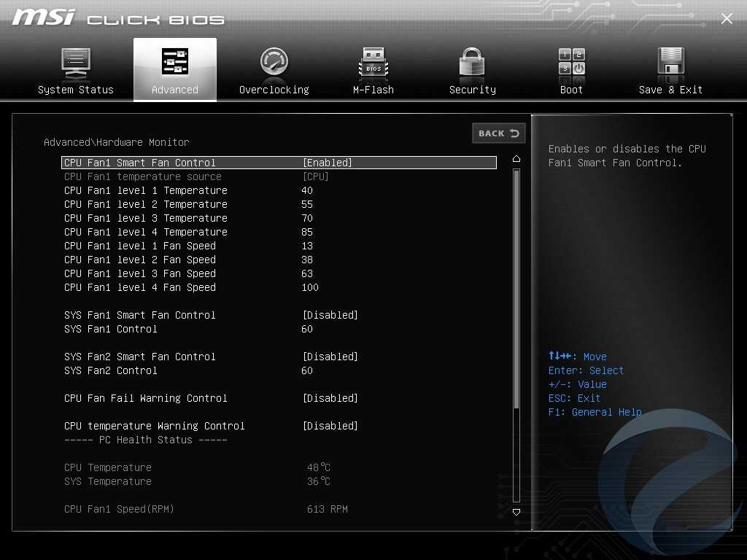The height and width of the screenshot is (560, 747).
Task: Toggle SYS Fan1 Smart Fan Control setting
Action: pyautogui.click(x=330, y=315)
